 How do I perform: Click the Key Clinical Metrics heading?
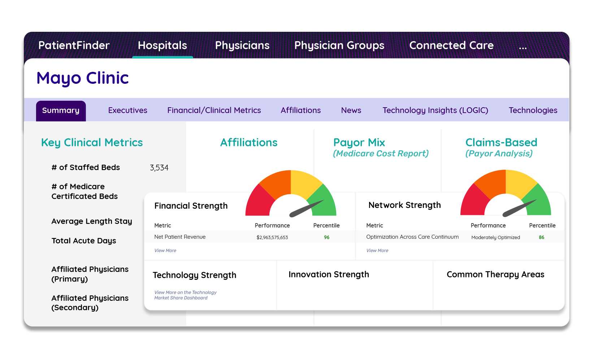92,143
